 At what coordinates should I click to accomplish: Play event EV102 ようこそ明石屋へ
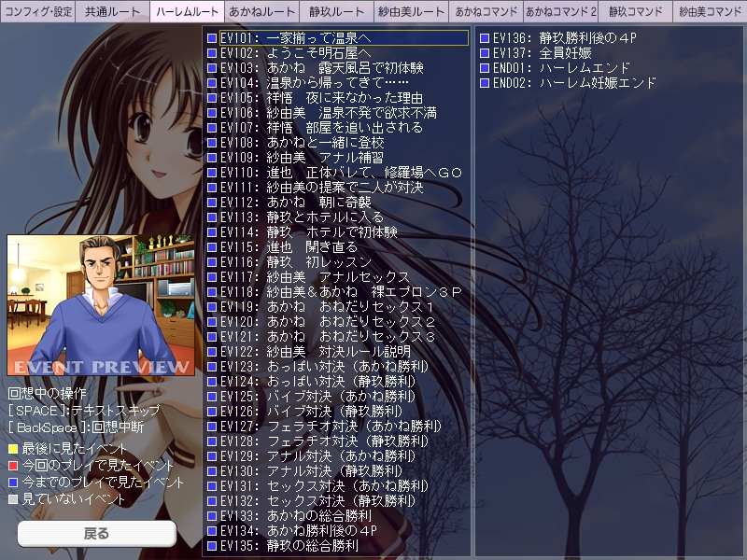pos(295,53)
